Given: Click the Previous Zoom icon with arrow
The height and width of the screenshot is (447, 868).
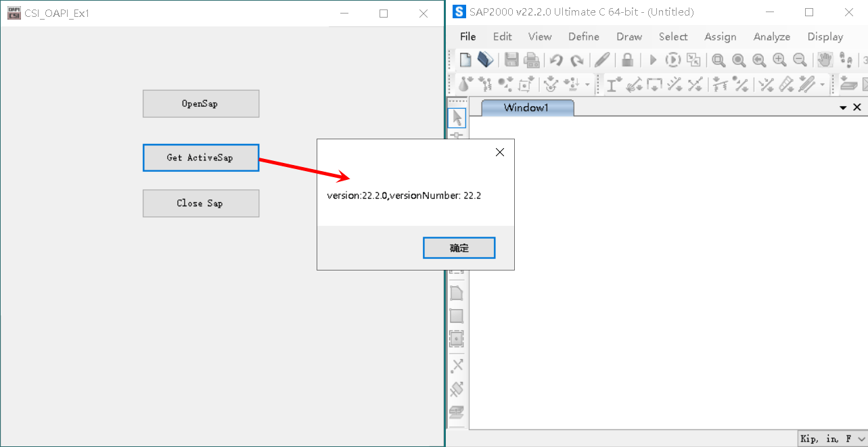Looking at the screenshot, I should tap(759, 60).
